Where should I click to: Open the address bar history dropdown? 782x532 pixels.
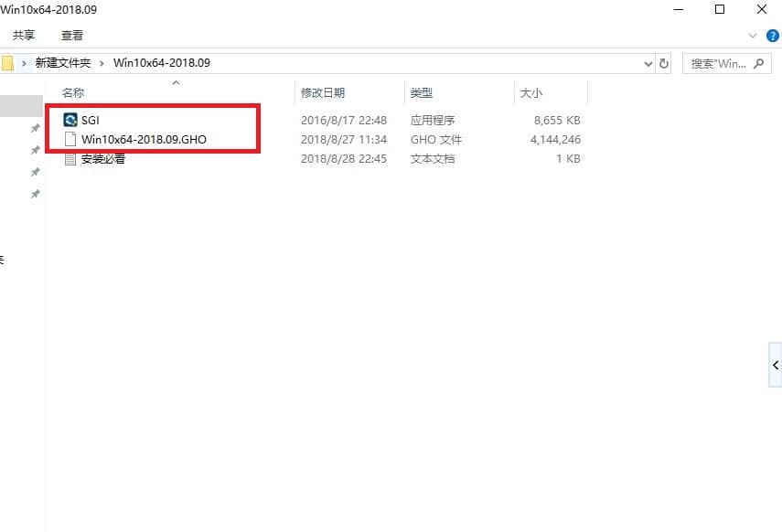coord(648,64)
